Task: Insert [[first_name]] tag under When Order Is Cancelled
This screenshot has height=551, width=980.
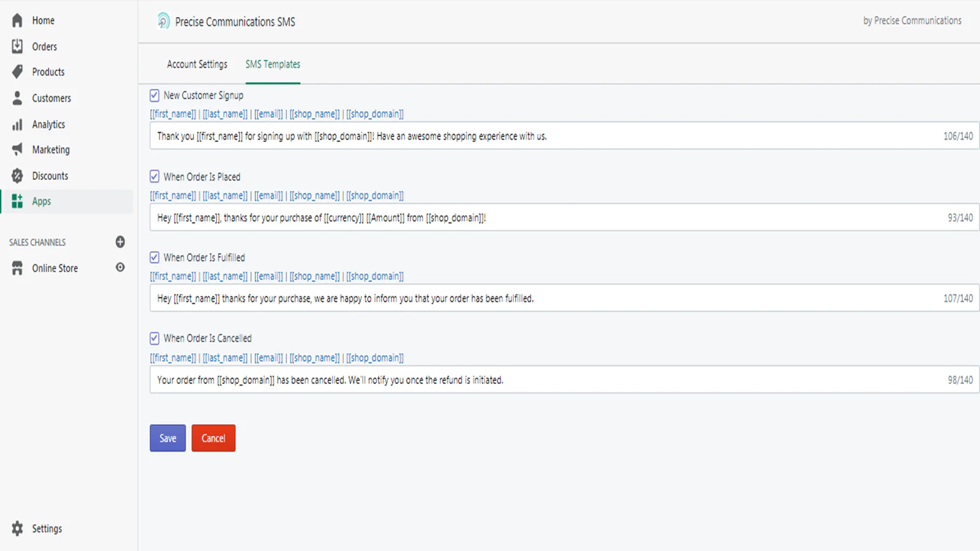Action: tap(173, 358)
